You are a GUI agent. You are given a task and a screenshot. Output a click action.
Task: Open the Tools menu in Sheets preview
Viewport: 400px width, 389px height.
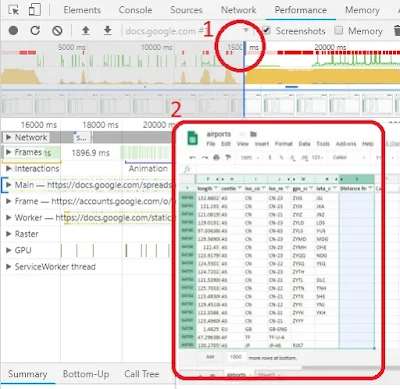click(323, 144)
